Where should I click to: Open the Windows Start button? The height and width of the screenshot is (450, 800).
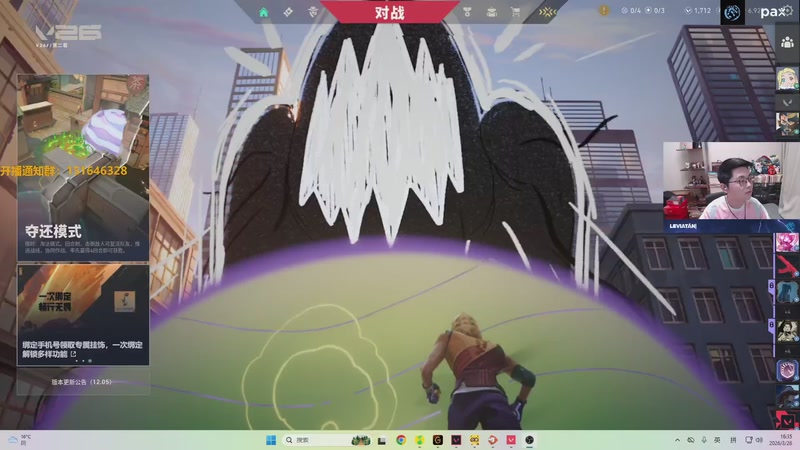[271, 440]
